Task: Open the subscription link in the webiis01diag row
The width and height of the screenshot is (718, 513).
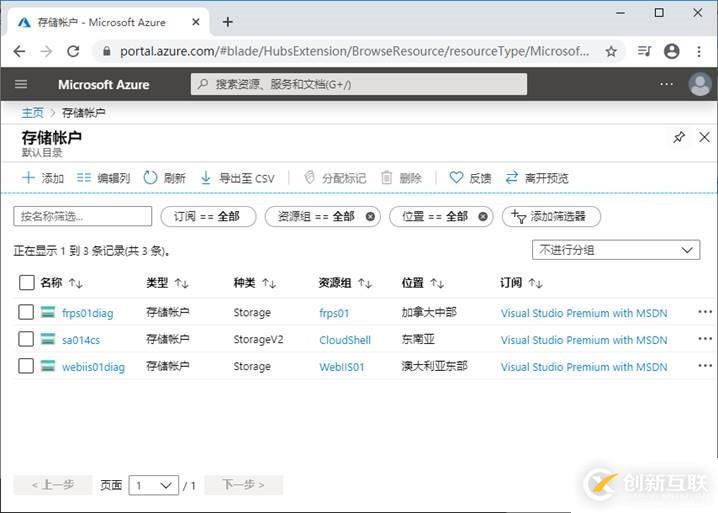Action: (x=584, y=367)
